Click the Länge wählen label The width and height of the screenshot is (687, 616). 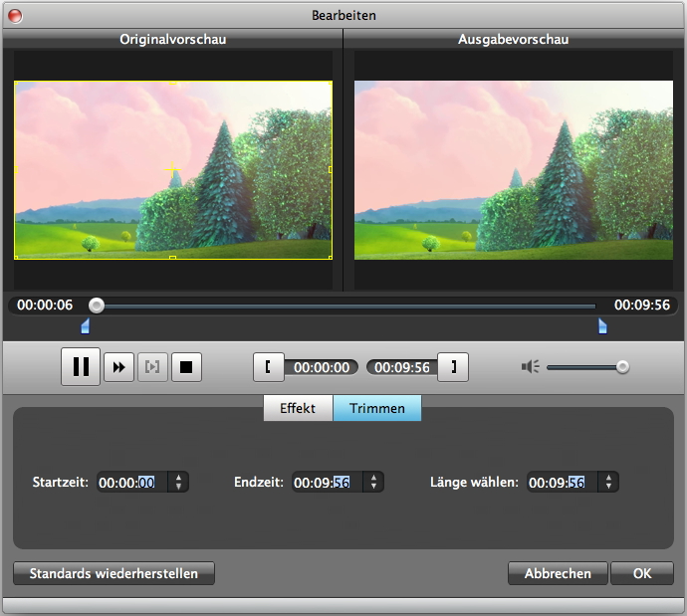coord(474,482)
